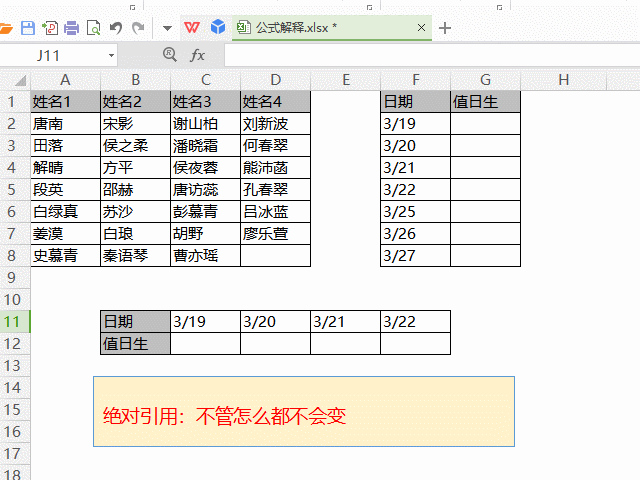
Task: Click cell containing 侯之柔
Action: coord(135,146)
